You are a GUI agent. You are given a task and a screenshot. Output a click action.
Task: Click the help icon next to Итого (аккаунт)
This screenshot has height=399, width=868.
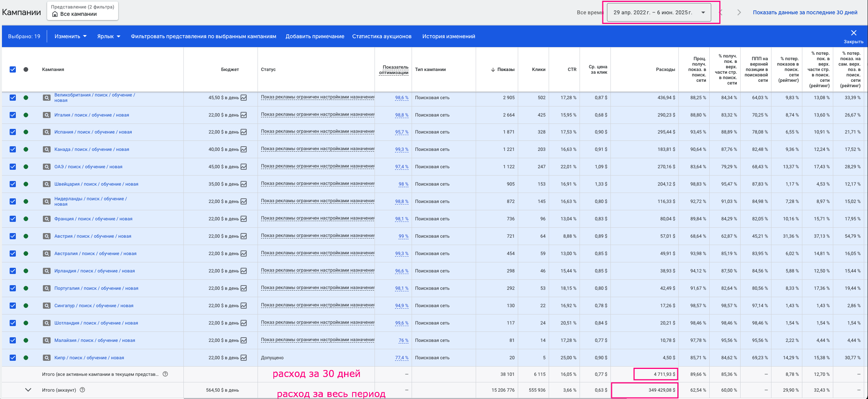(x=83, y=390)
